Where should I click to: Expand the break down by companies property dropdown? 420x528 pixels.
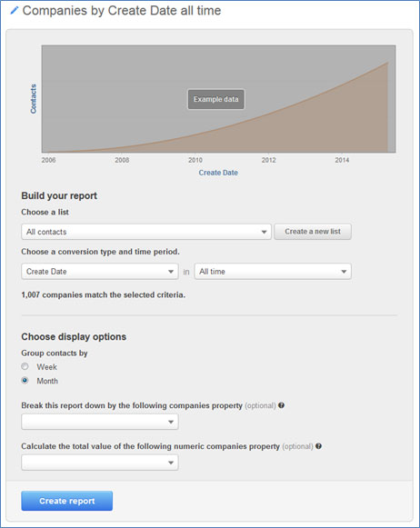coord(100,422)
